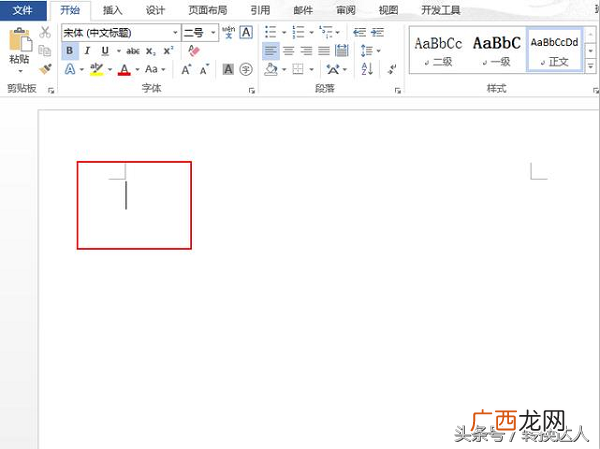The width and height of the screenshot is (600, 449).
Task: Expand the line spacing dropdown arrow
Action: [x=379, y=51]
